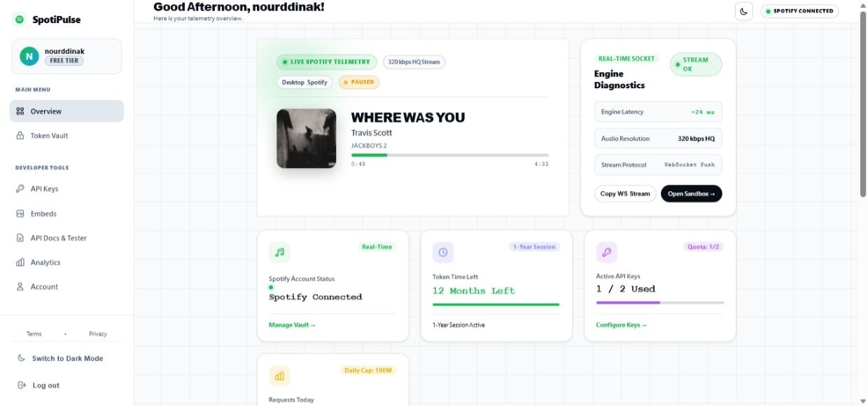The image size is (868, 406).
Task: Click the nourddinak avatar circle
Action: 29,56
